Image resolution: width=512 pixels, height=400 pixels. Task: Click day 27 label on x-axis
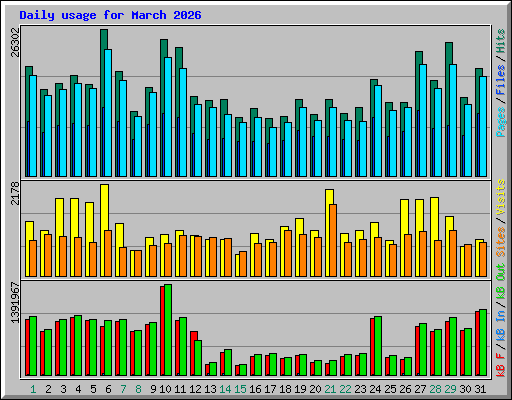420,389
